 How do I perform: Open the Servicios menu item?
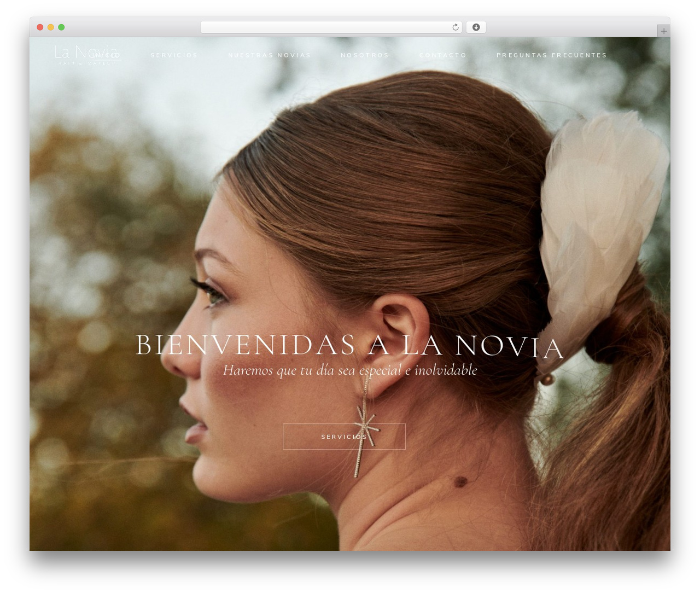tap(174, 55)
